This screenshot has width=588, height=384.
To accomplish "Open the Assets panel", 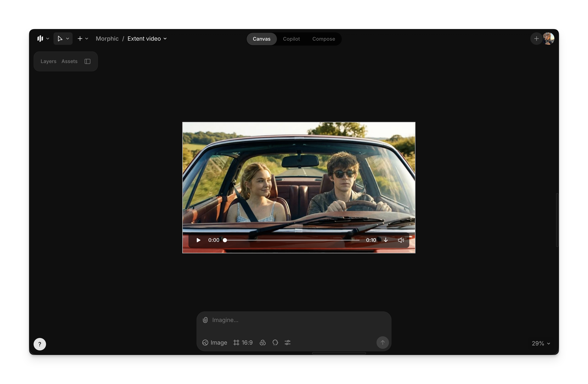I will pyautogui.click(x=69, y=61).
